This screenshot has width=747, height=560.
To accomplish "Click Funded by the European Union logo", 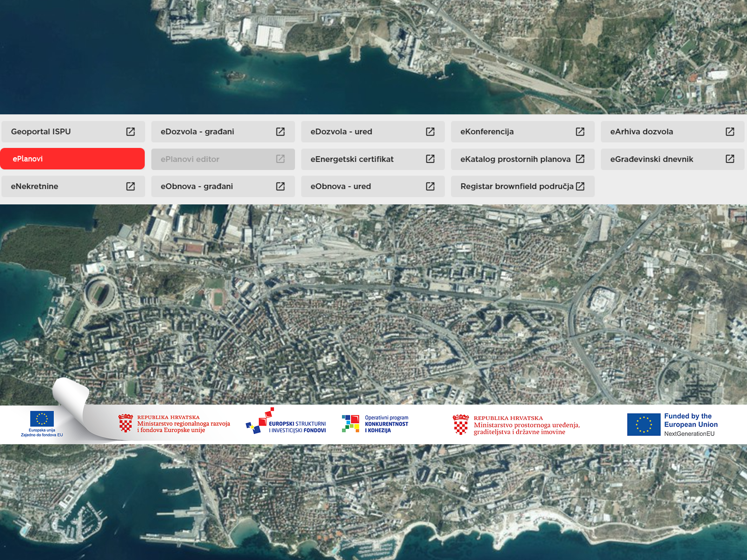I will (672, 424).
